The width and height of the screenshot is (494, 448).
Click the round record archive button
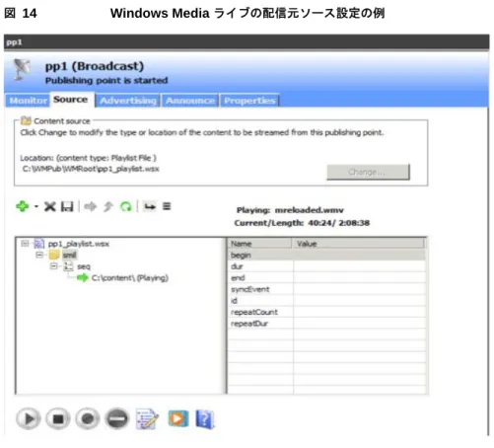point(88,418)
